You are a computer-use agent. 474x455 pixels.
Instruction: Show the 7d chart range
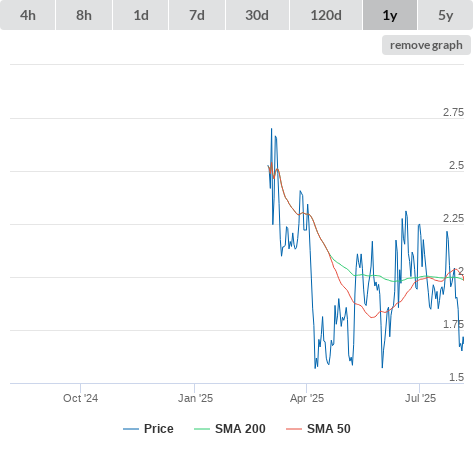197,15
